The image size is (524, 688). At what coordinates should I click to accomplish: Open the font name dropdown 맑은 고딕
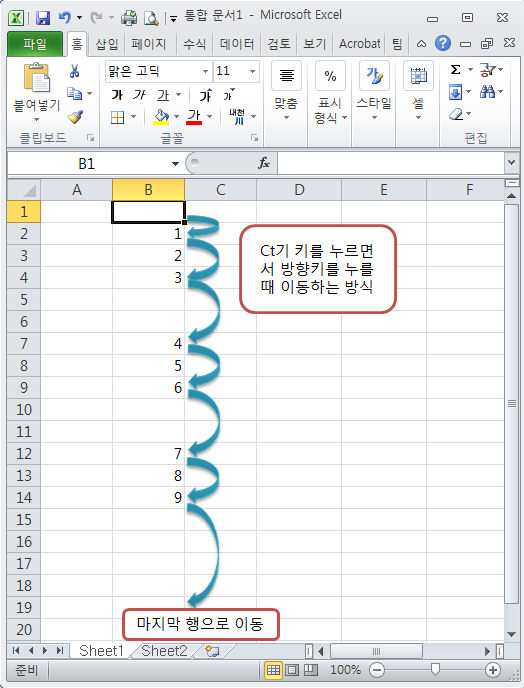coord(205,71)
